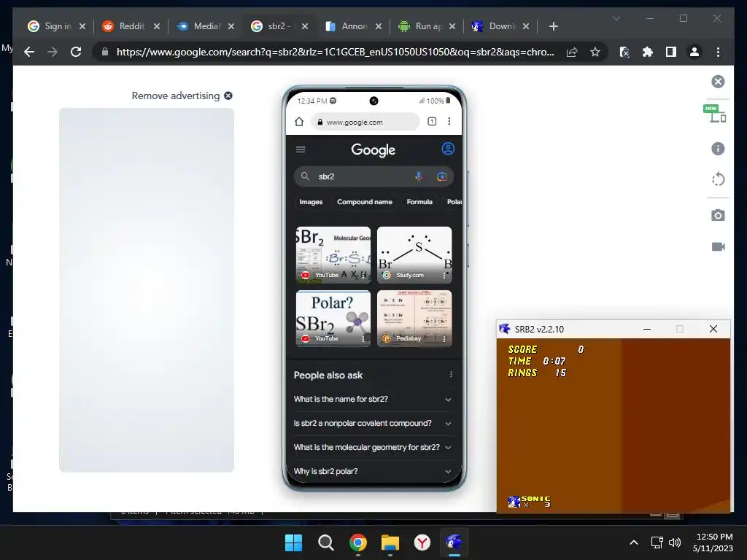Image resolution: width=747 pixels, height=560 pixels.
Task: Select the Images filter chip
Action: [311, 202]
